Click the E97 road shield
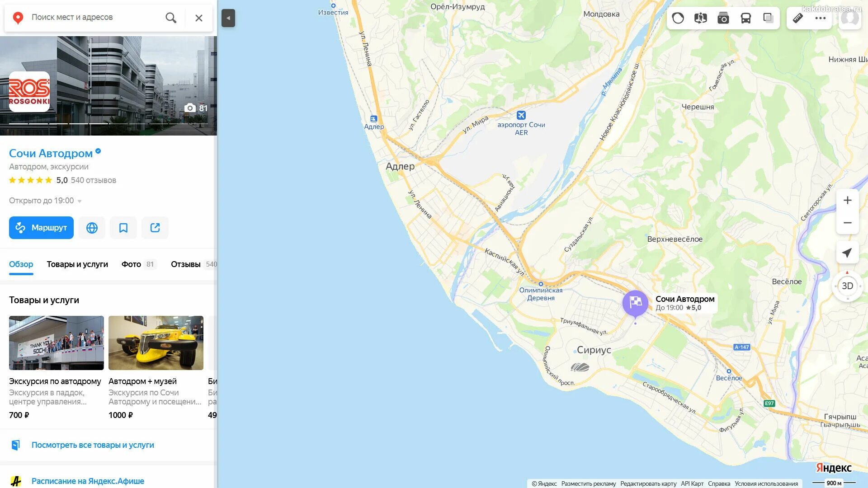Screen dimensions: 868x488 click(769, 404)
